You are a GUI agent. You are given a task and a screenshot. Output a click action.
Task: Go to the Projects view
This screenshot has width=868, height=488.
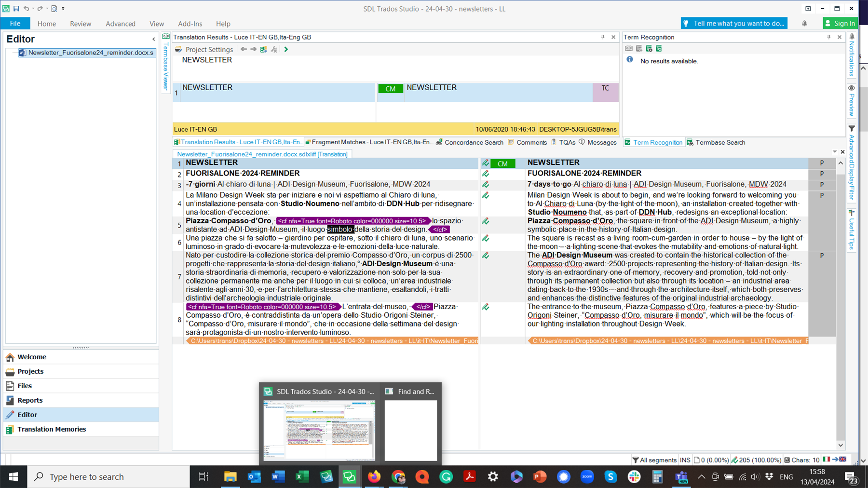[x=81, y=371]
